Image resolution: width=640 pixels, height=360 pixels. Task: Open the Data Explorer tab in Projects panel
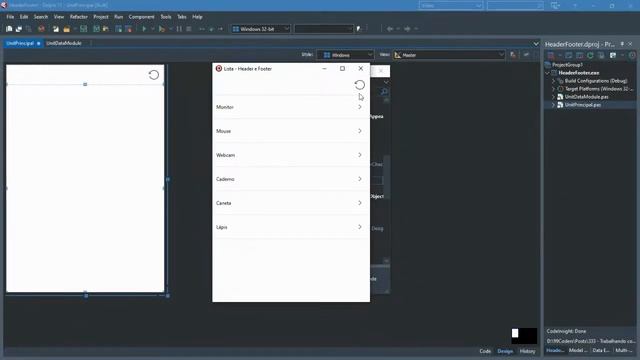tap(600, 350)
